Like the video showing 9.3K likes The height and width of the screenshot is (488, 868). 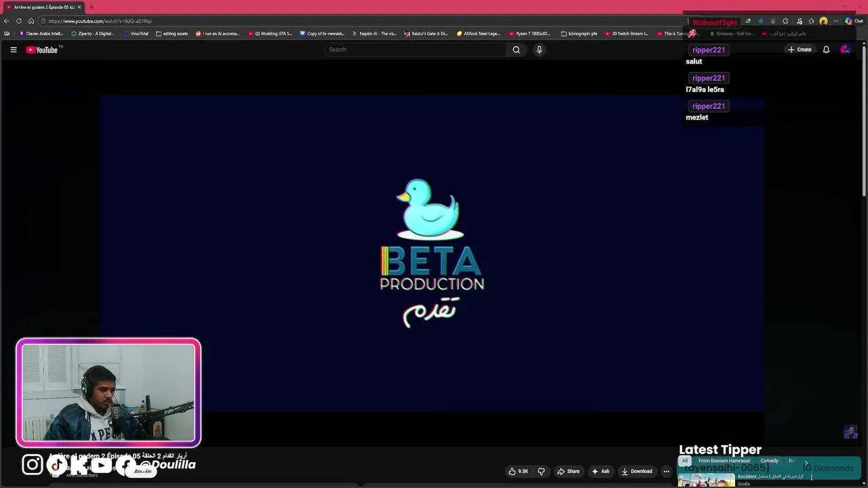pos(519,471)
